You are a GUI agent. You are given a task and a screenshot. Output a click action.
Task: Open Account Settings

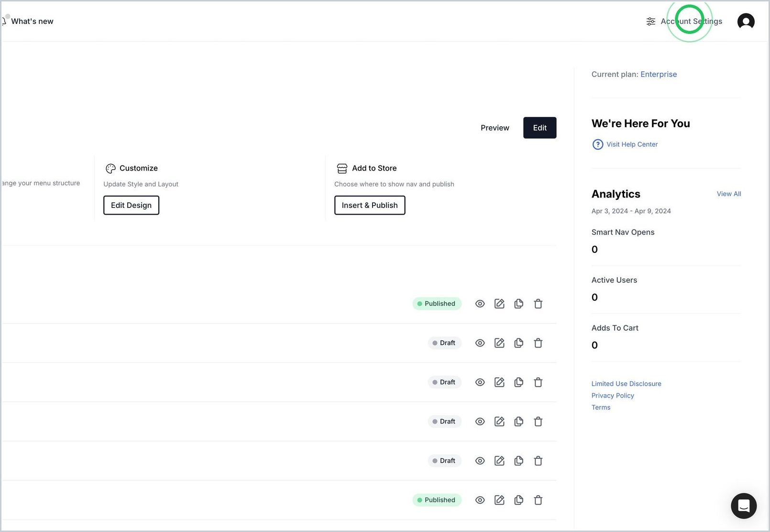pos(684,22)
